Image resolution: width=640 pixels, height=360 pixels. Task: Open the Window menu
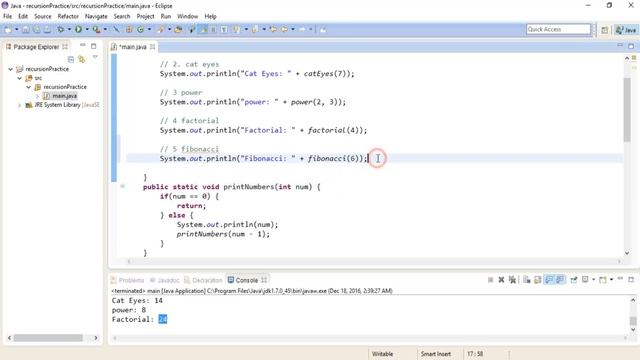pyautogui.click(x=187, y=16)
